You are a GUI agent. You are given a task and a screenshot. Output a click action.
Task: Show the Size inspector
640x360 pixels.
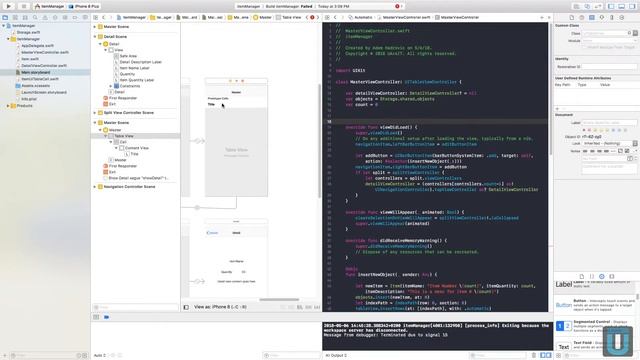click(611, 18)
